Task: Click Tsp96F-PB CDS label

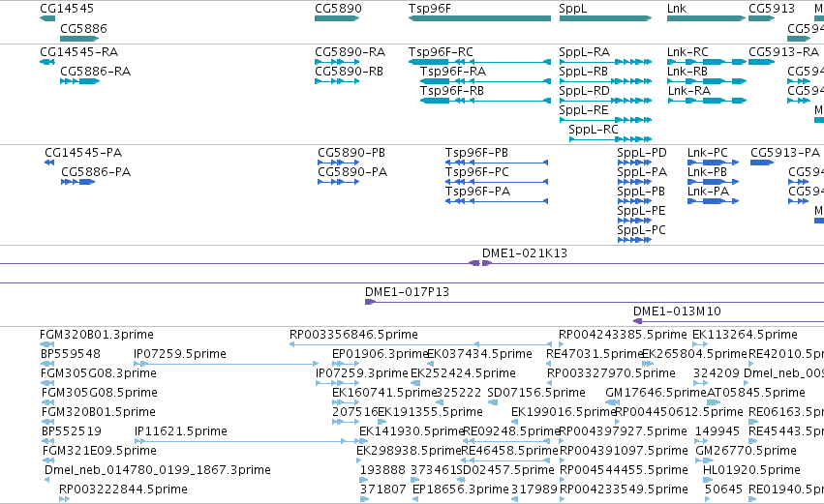Action: click(476, 153)
